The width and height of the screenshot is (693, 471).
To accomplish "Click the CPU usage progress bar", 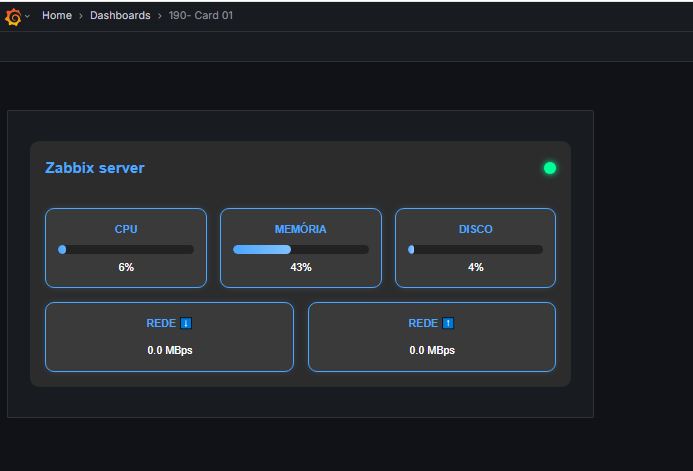I will click(x=126, y=250).
